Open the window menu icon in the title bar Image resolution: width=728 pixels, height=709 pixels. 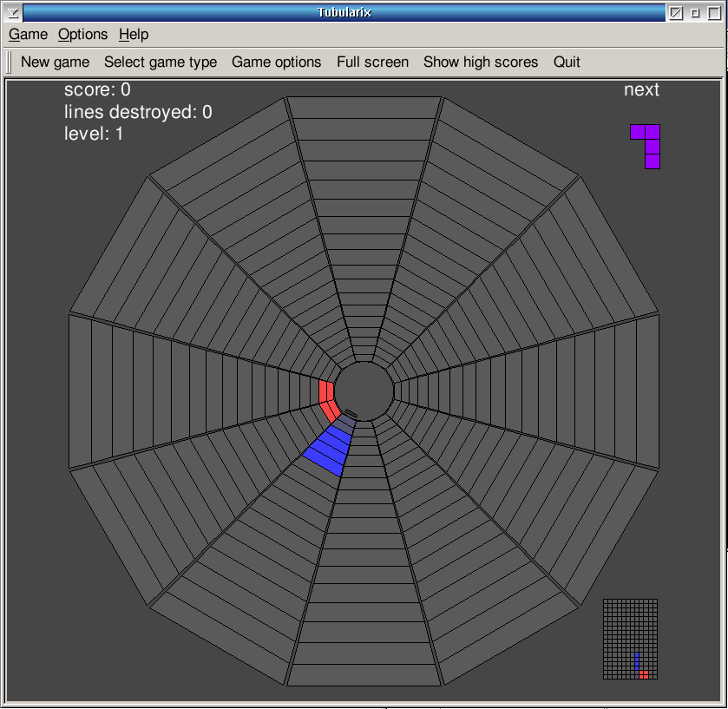(12, 12)
